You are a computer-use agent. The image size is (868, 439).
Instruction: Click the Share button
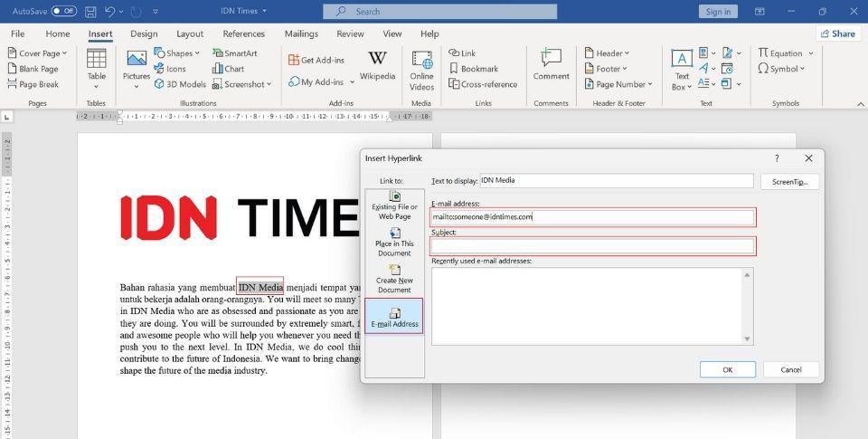tap(837, 33)
